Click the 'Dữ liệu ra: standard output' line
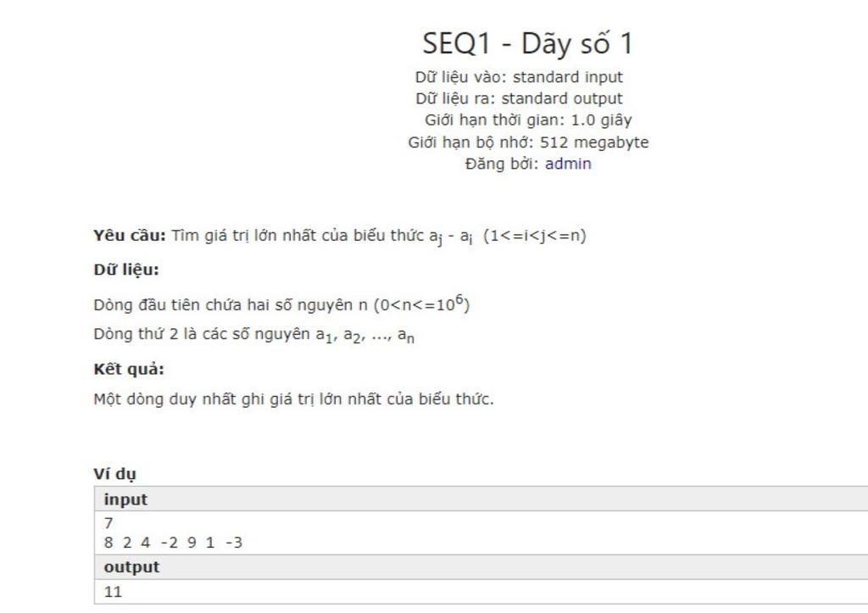The image size is (868, 613). click(x=520, y=98)
